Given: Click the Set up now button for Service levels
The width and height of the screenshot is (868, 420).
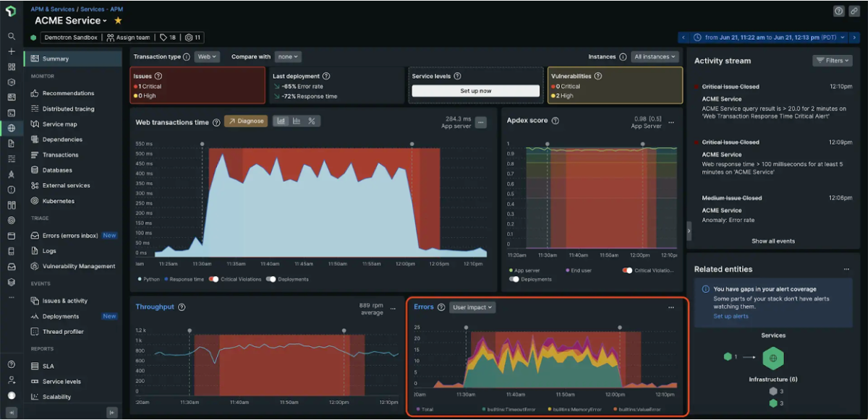Looking at the screenshot, I should coord(475,90).
